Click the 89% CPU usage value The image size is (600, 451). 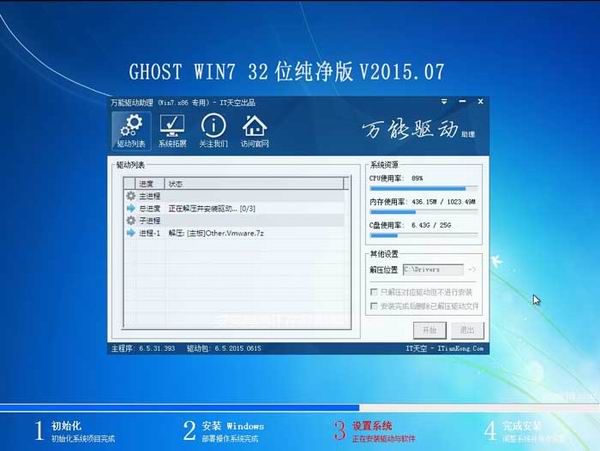(x=417, y=178)
